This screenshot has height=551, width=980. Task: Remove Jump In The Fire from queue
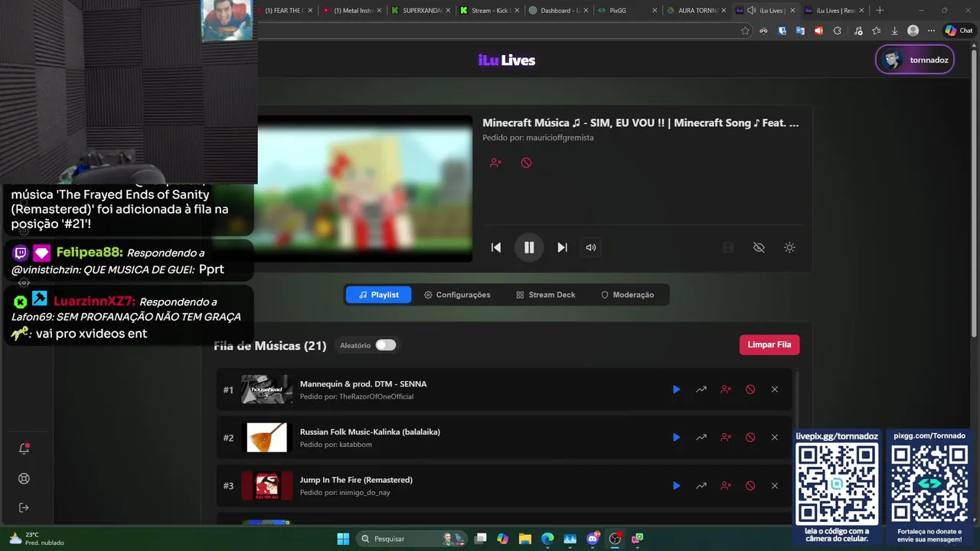click(775, 486)
